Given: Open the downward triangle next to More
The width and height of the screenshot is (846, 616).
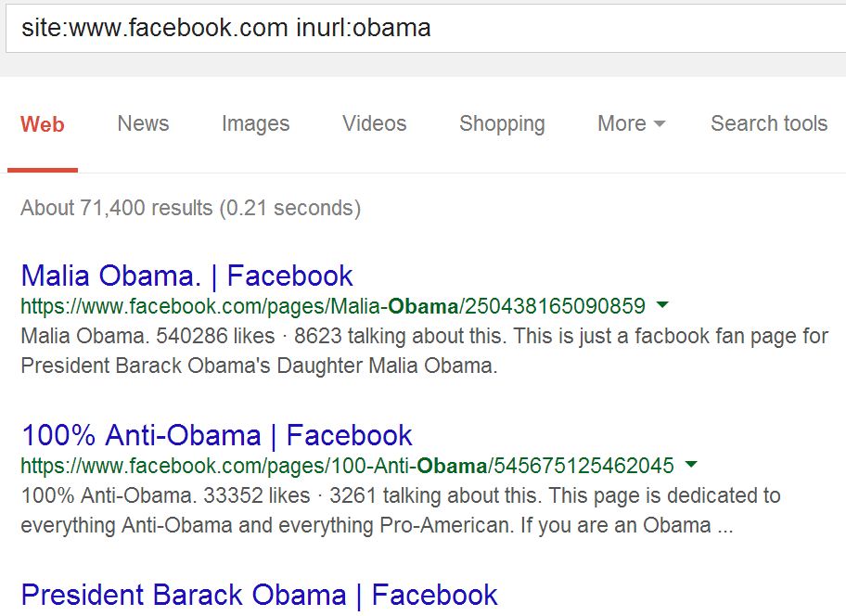Looking at the screenshot, I should coord(660,124).
